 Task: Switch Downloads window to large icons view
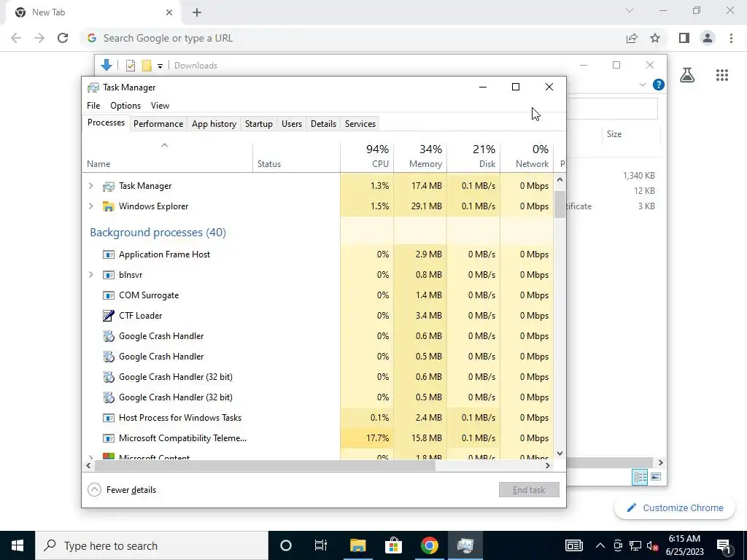click(x=656, y=477)
